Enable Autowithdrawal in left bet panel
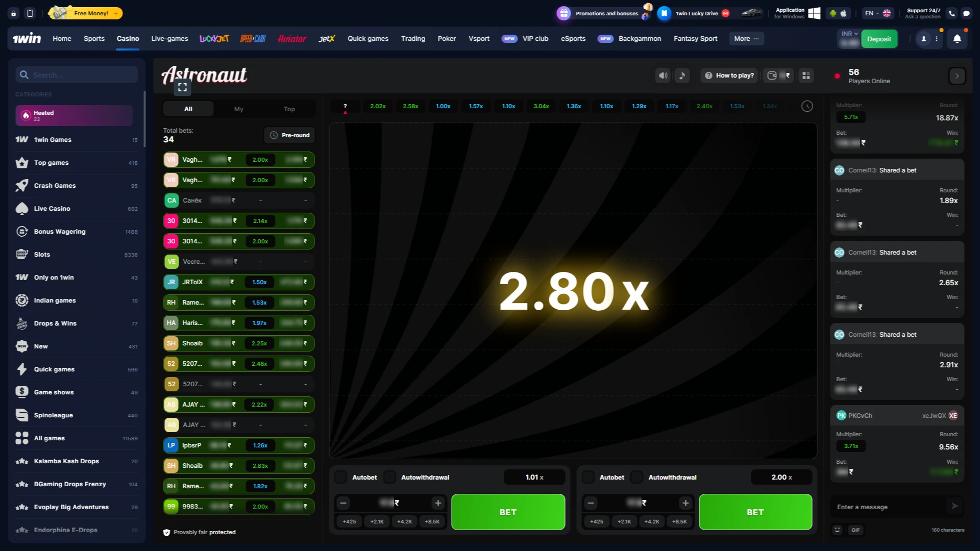Image resolution: width=980 pixels, height=551 pixels. tap(389, 477)
